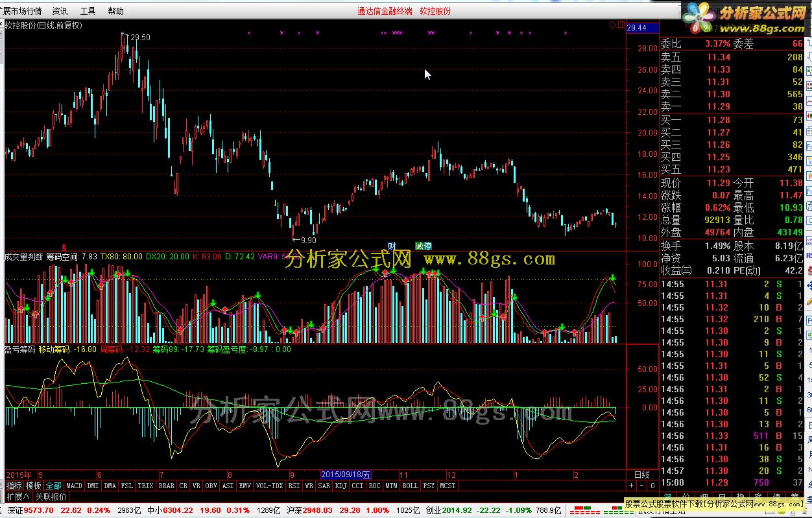Click the plus zoom button beside 日线
The height and width of the screenshot is (518, 812).
point(632,486)
